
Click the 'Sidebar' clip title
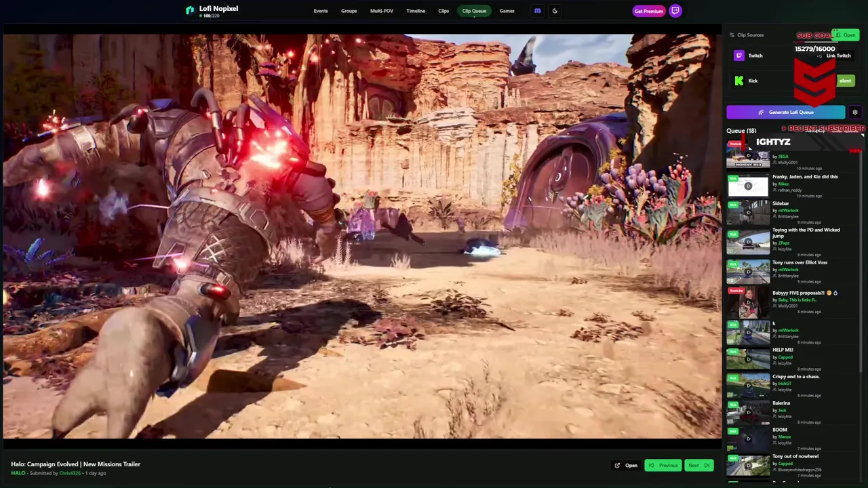point(781,203)
